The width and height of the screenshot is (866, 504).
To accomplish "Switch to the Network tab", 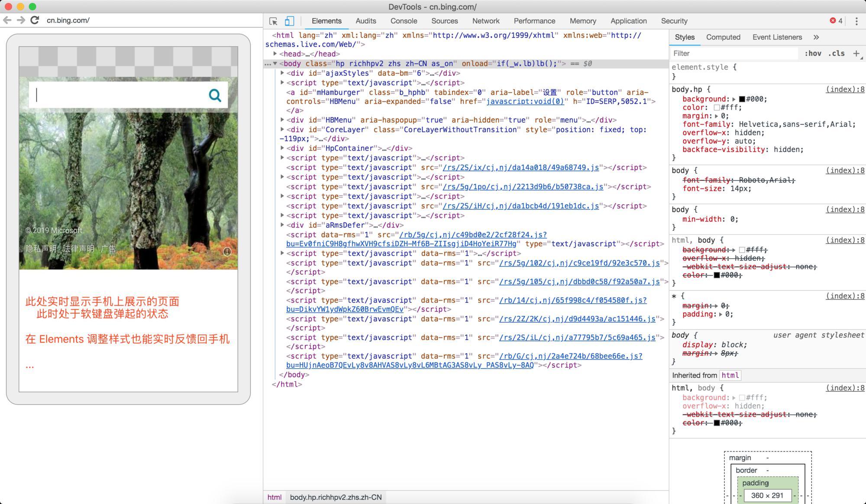I will pos(485,21).
